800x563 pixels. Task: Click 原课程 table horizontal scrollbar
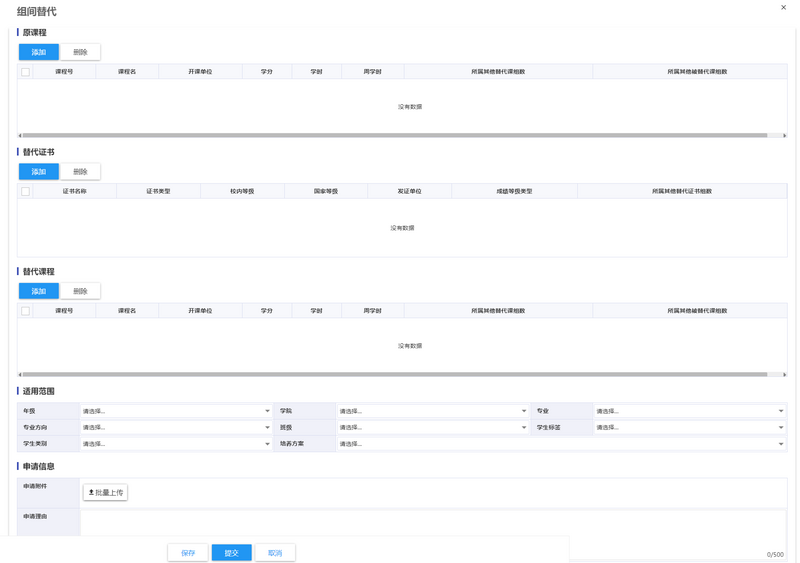coord(394,135)
